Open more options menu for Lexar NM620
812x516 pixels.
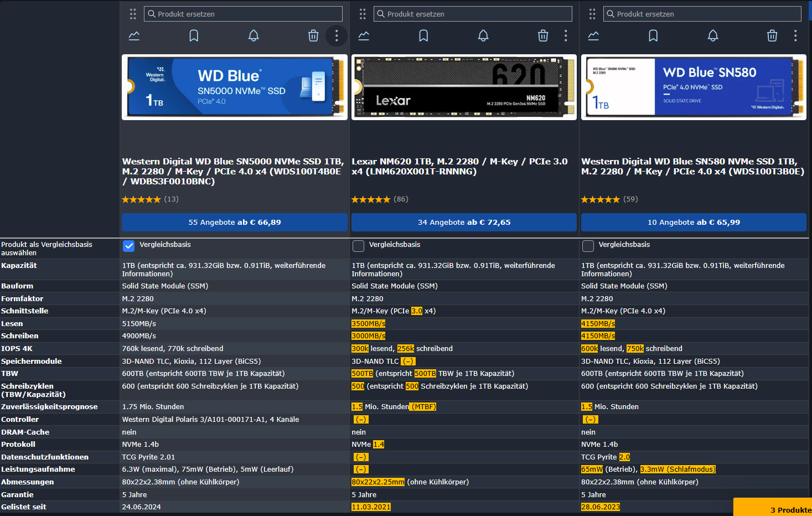pyautogui.click(x=566, y=36)
